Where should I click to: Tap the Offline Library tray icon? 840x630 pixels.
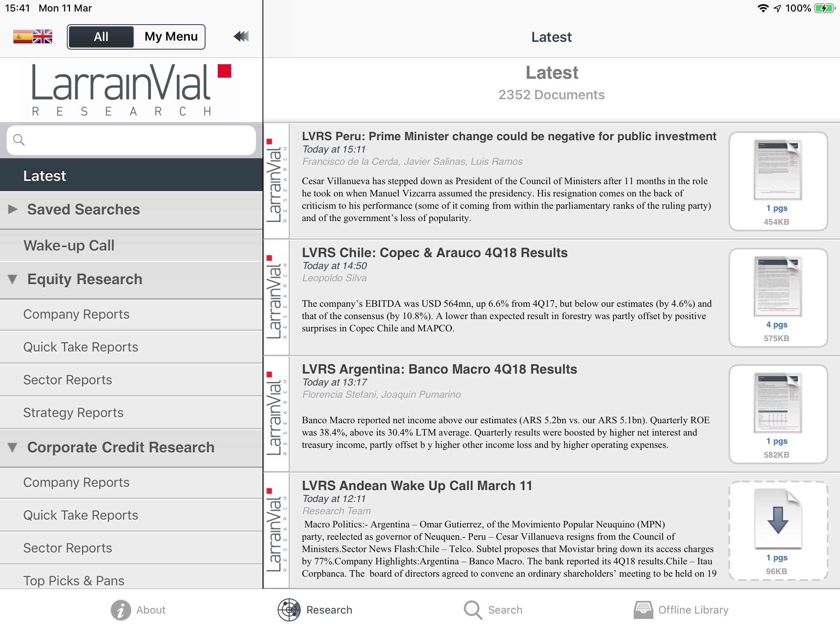click(643, 610)
